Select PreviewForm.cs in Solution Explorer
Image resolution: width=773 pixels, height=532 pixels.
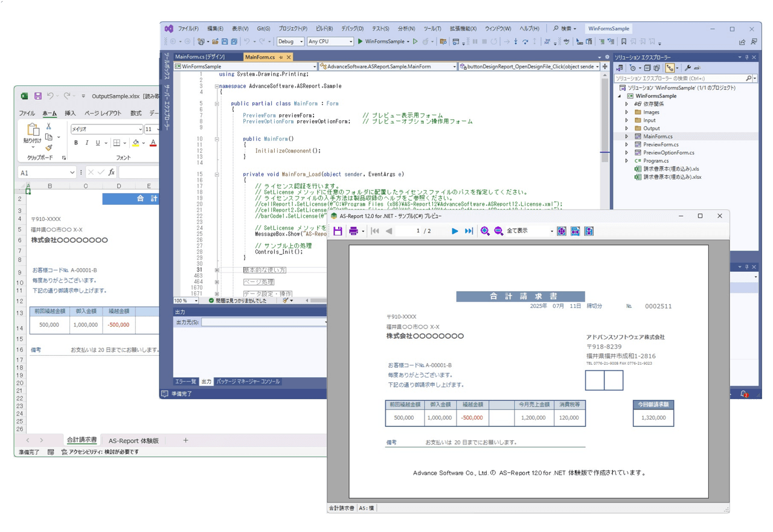661,145
